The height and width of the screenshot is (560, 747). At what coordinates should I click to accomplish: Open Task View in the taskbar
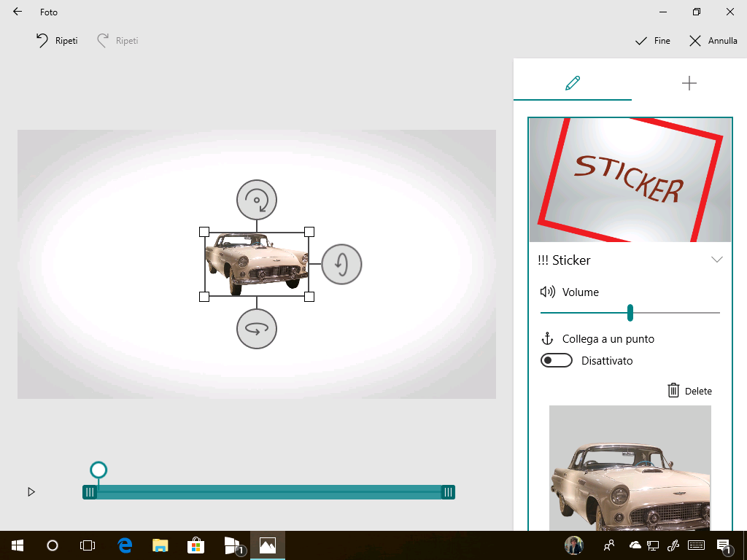coord(88,545)
